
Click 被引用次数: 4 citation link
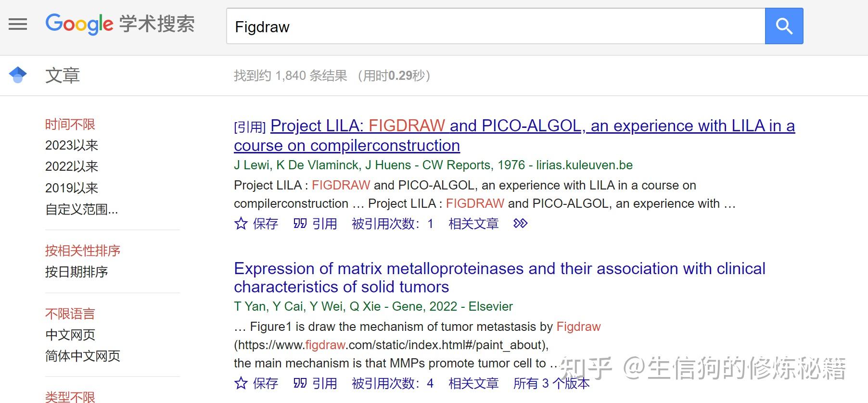click(x=391, y=383)
